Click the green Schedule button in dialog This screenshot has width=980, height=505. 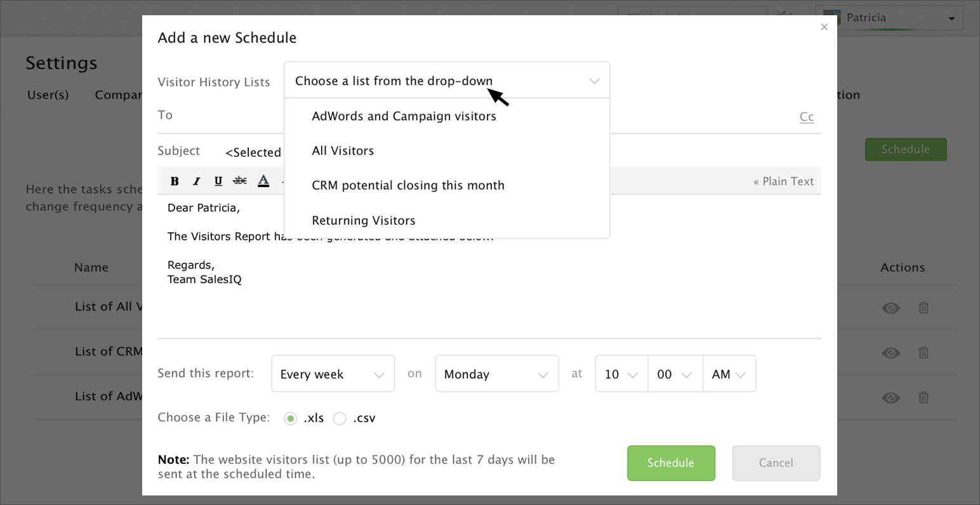point(671,463)
